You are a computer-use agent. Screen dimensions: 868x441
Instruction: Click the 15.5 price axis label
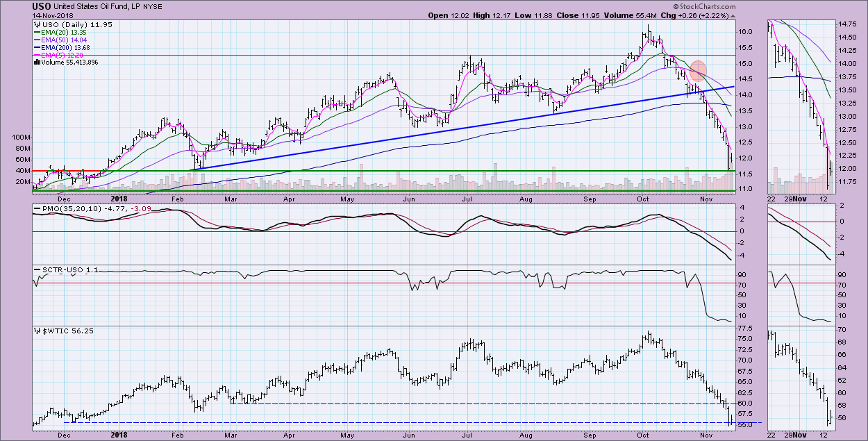click(746, 47)
